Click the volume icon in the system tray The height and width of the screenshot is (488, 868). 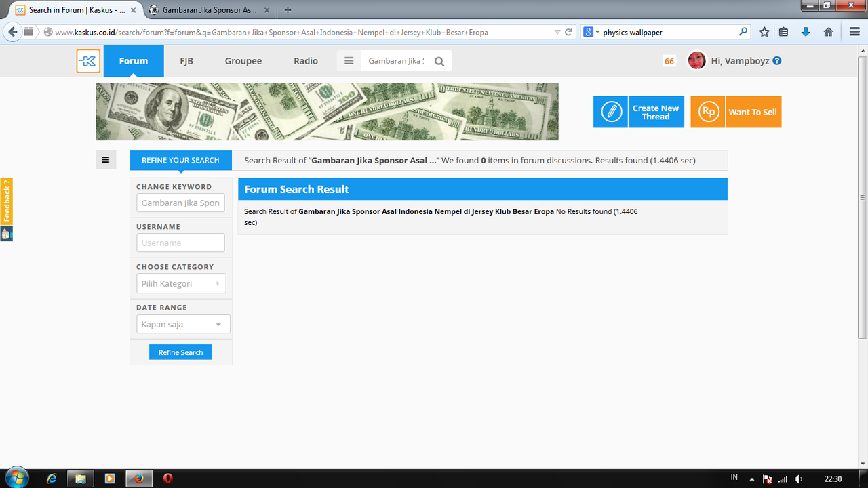pyautogui.click(x=799, y=479)
